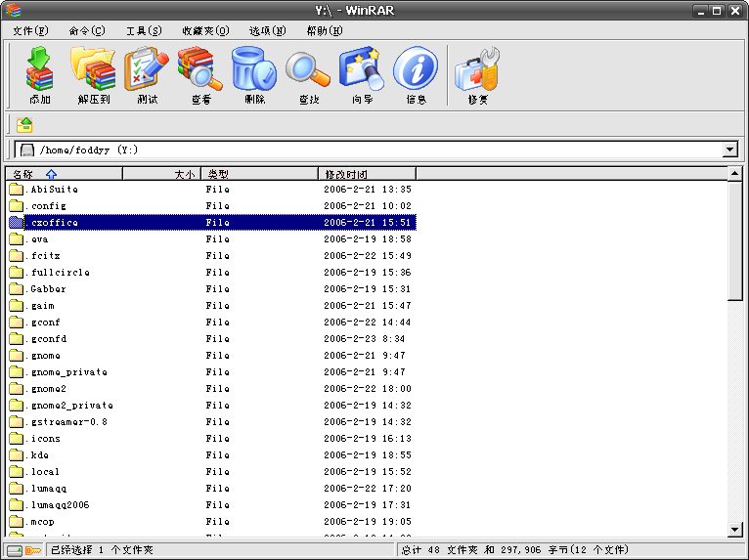Select the .gnome2_private folder name
The image size is (749, 560).
(69, 406)
